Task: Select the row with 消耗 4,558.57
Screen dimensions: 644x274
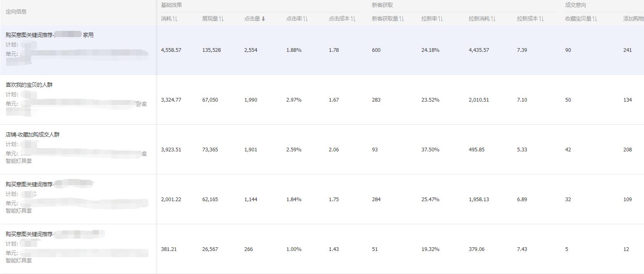Action: pos(171,50)
